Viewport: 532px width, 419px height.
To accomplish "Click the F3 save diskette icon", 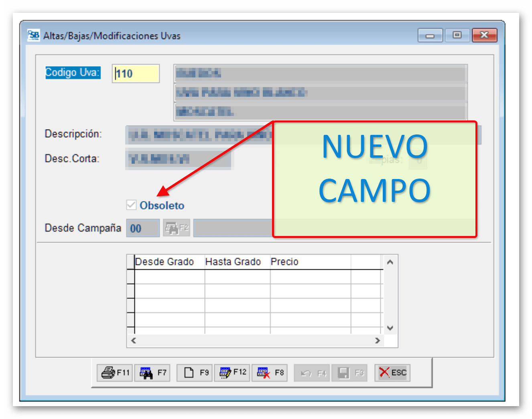I will coord(349,372).
